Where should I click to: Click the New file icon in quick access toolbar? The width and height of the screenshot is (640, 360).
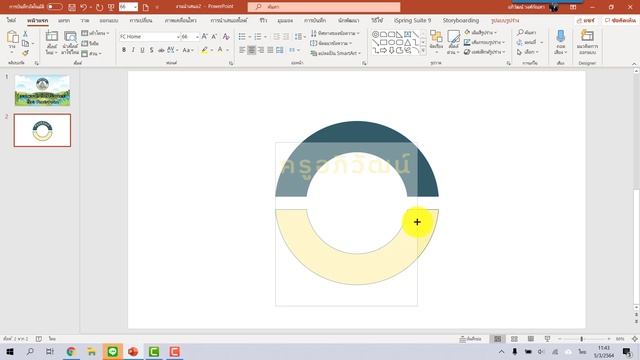(x=145, y=7)
